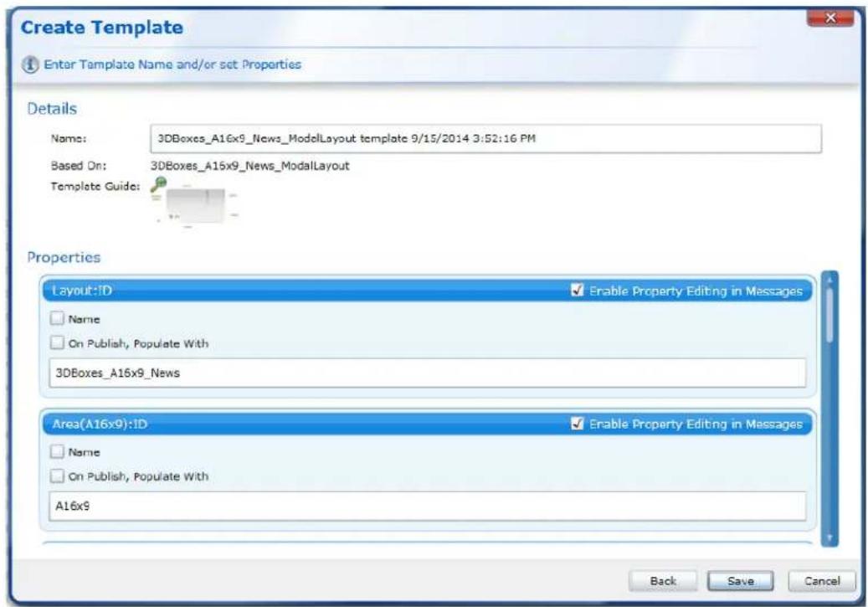Click the Based On value 3DBoxes_A16x9_News_ModalLayout

(x=249, y=166)
